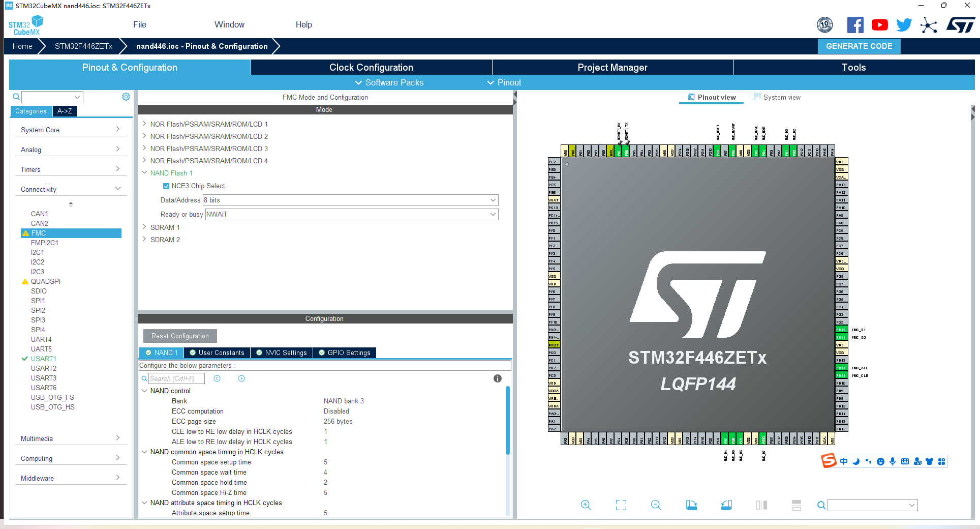Open the peripheral search combo box dropdown
This screenshot has height=529, width=980.
click(77, 97)
